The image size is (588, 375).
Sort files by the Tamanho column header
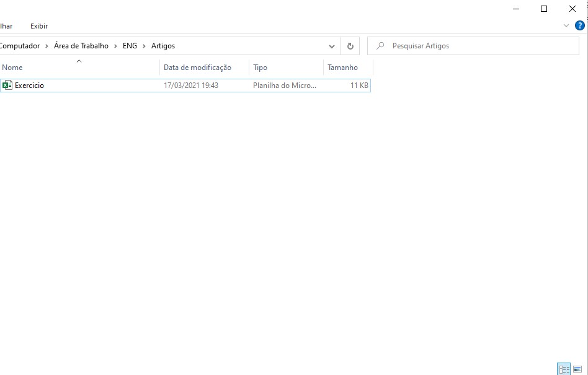[342, 68]
